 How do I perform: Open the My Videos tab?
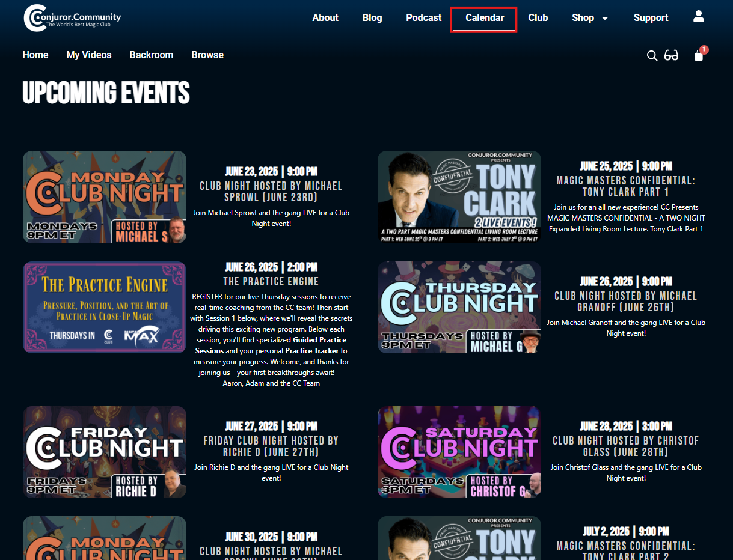click(x=89, y=55)
